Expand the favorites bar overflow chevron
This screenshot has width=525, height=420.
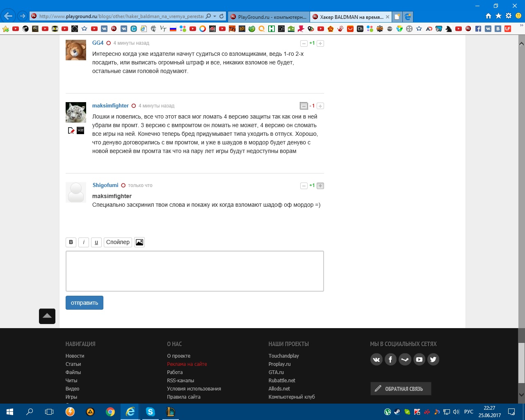tap(521, 25)
